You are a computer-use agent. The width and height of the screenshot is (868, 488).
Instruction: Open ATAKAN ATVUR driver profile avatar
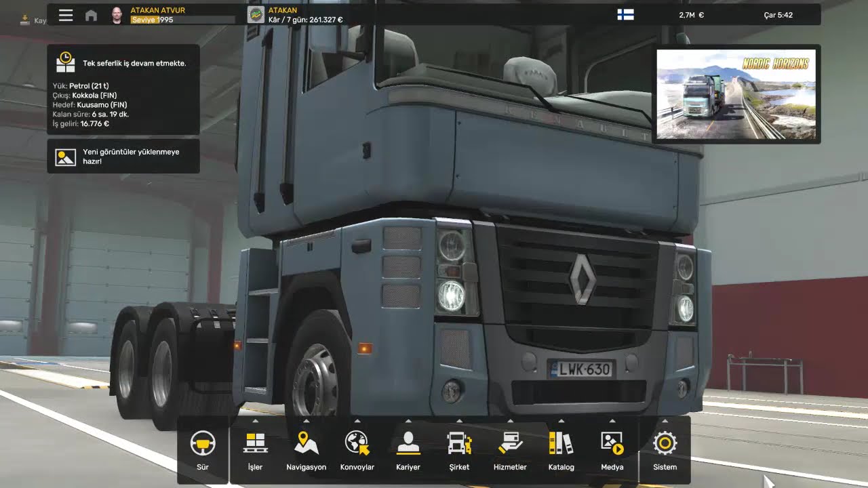pyautogui.click(x=117, y=15)
